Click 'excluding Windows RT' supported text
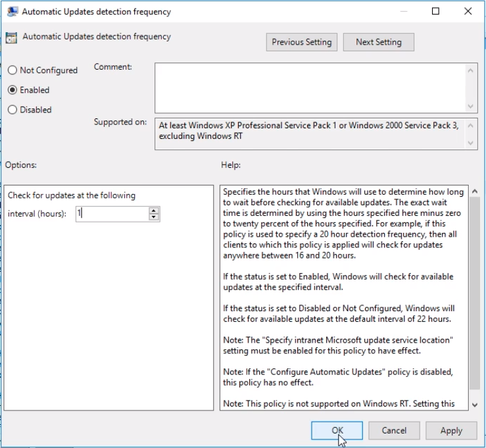Screen dimensions: 486x448 (x=201, y=136)
